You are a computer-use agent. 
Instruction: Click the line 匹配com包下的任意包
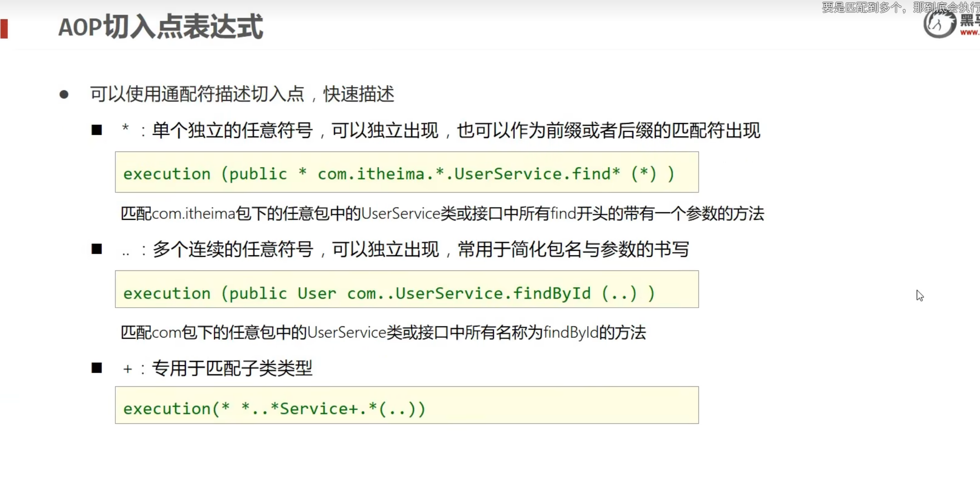[383, 333]
